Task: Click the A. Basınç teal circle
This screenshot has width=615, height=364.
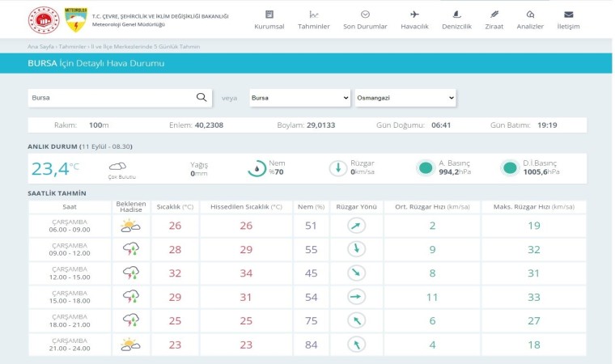Action: (426, 168)
